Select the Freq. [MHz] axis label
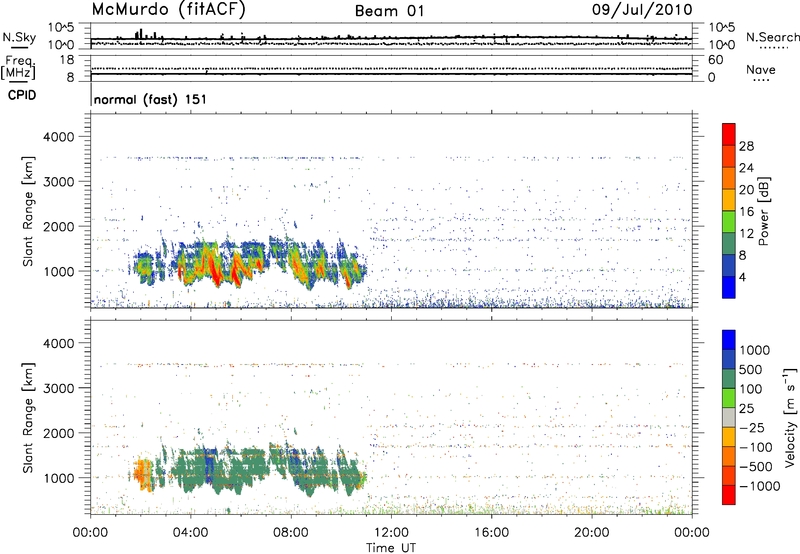Image resolution: width=800 pixels, height=554 pixels. 18,67
